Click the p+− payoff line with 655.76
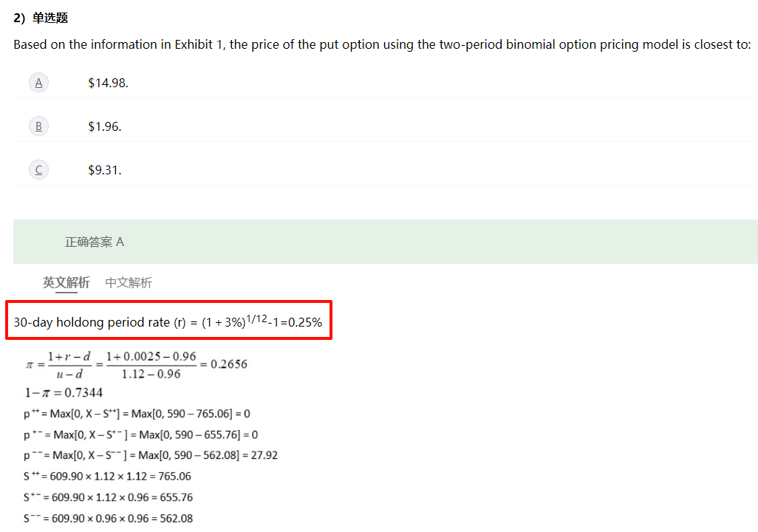 (140, 434)
